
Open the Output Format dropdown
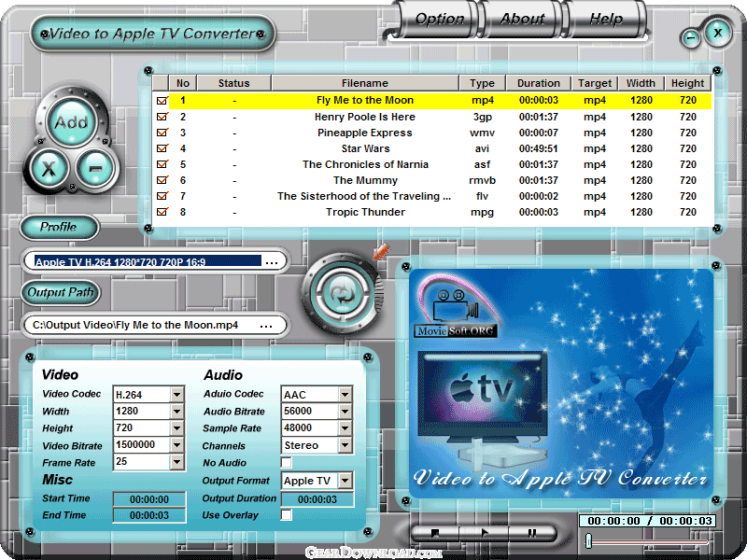[345, 481]
